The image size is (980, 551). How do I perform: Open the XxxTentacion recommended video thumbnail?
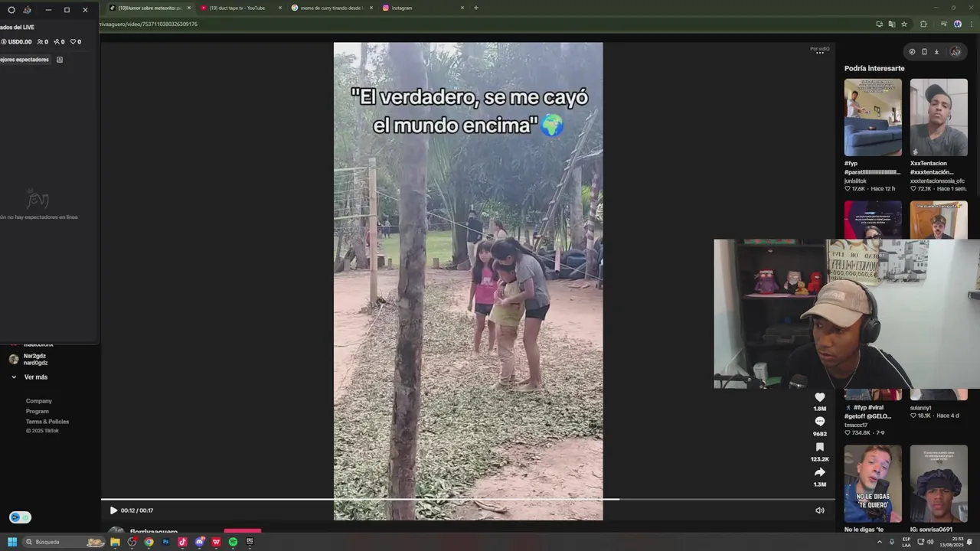[x=939, y=117]
